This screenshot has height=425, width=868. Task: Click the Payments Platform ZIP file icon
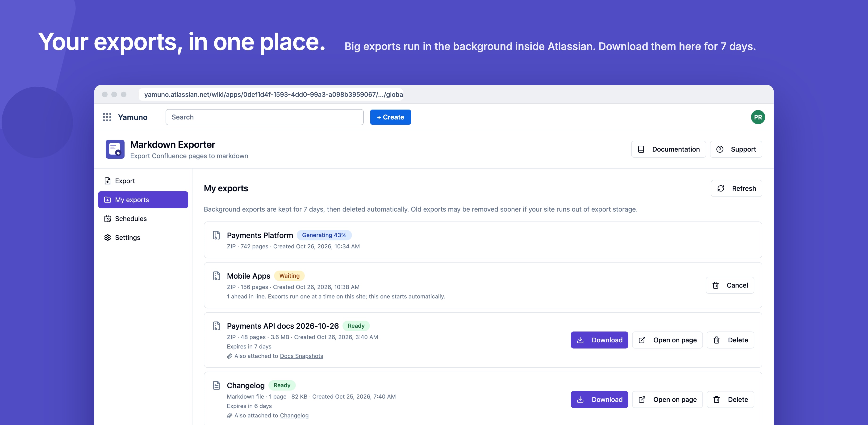(x=216, y=235)
